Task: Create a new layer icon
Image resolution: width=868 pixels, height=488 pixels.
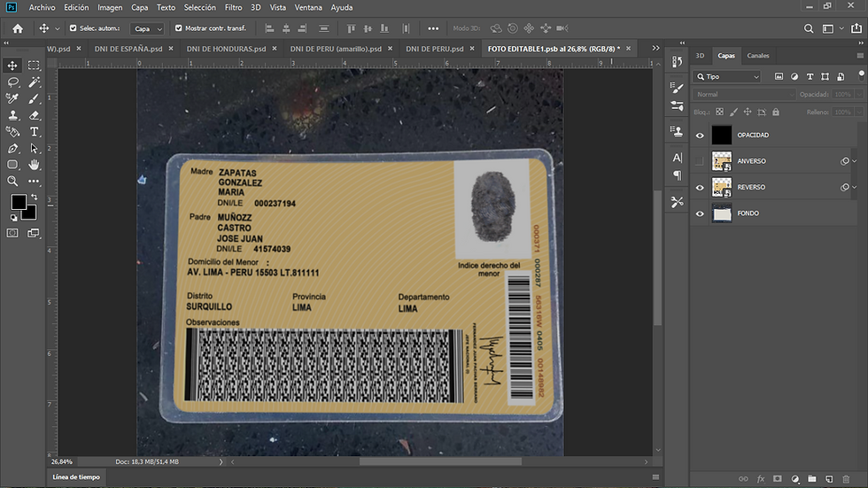Action: pos(829,478)
